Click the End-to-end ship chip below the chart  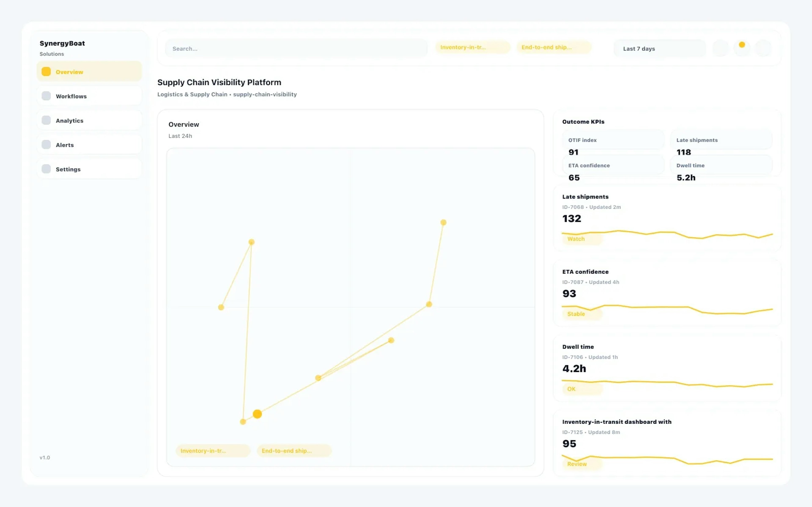click(x=294, y=451)
